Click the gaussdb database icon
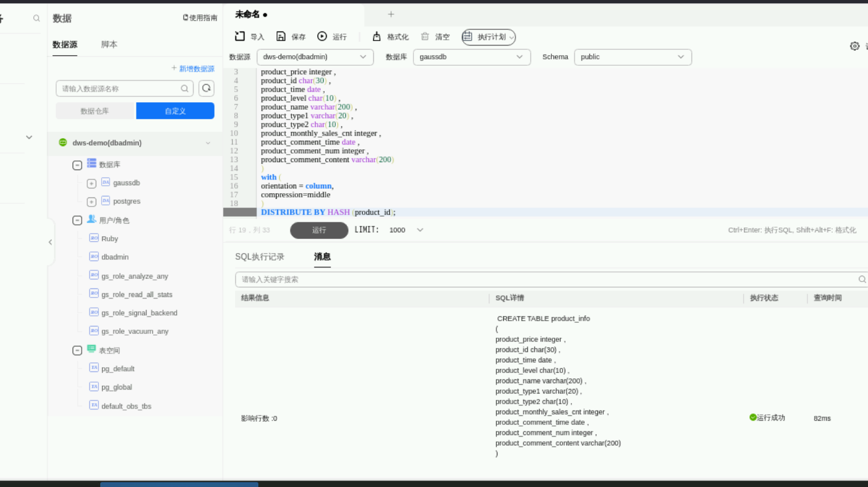 point(105,182)
